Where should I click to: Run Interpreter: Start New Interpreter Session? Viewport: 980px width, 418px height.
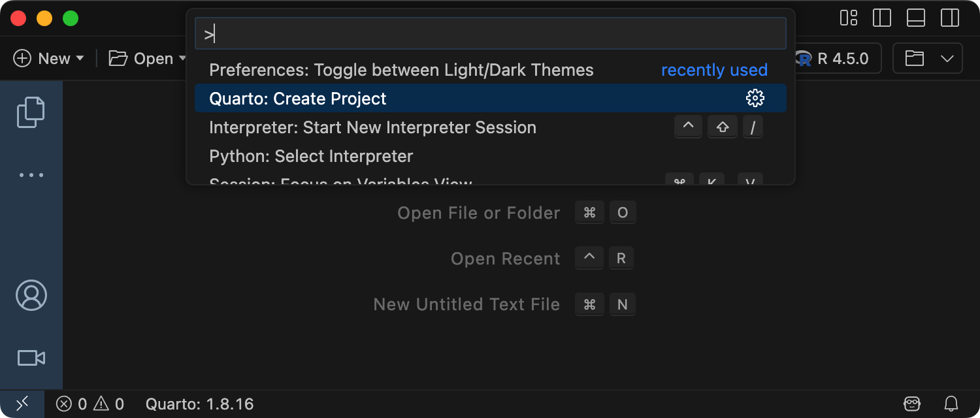click(x=372, y=127)
